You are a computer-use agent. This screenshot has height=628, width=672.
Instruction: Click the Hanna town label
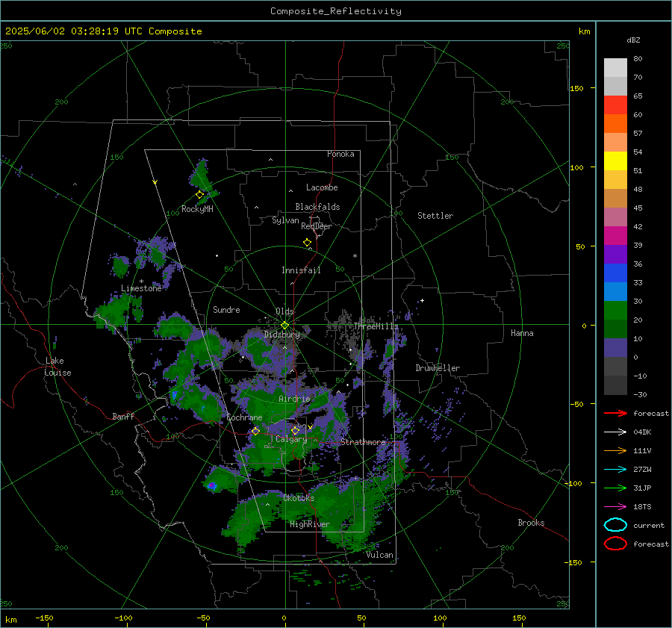(522, 332)
